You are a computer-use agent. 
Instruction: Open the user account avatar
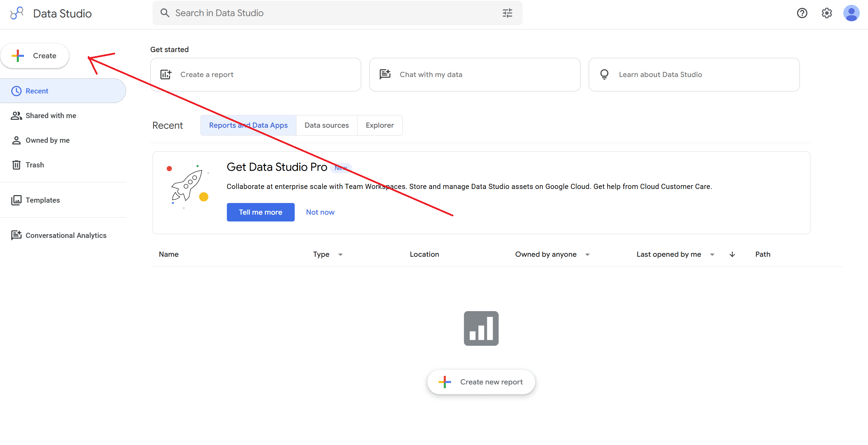(851, 13)
